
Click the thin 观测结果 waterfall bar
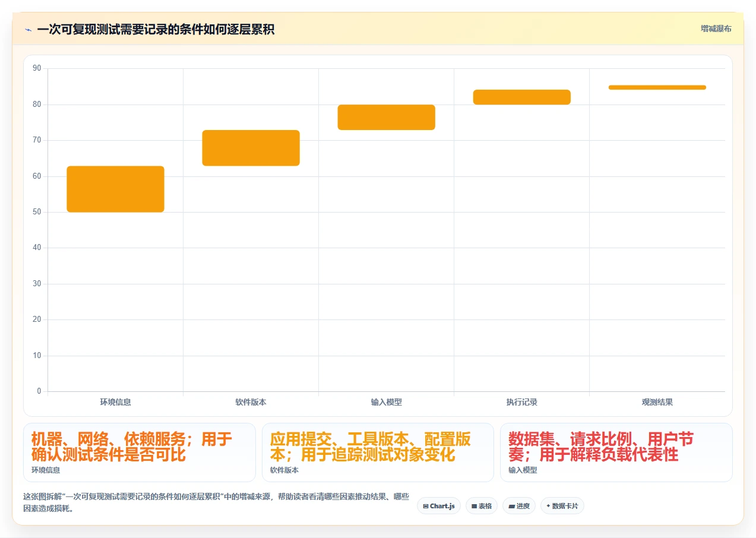click(x=657, y=87)
